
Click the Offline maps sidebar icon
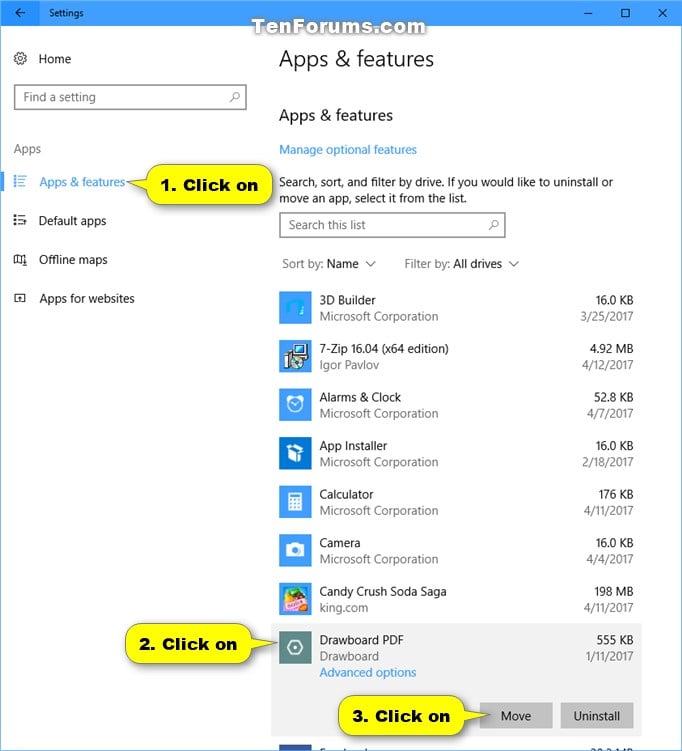pos(20,260)
